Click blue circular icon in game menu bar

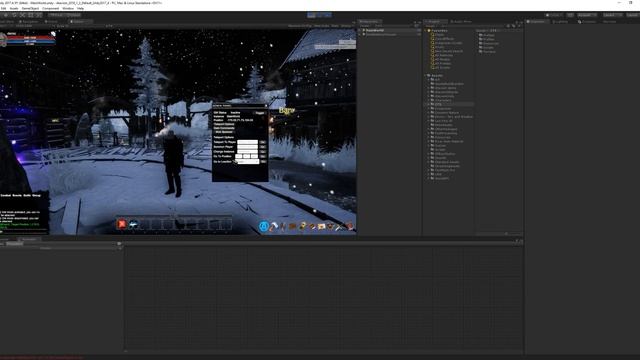point(264,227)
